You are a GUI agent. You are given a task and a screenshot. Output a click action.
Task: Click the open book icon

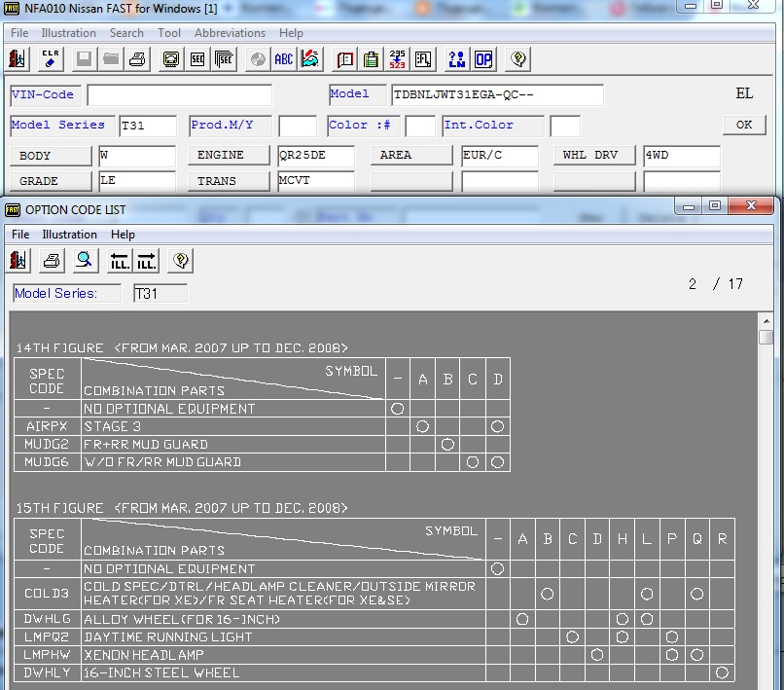(344, 59)
